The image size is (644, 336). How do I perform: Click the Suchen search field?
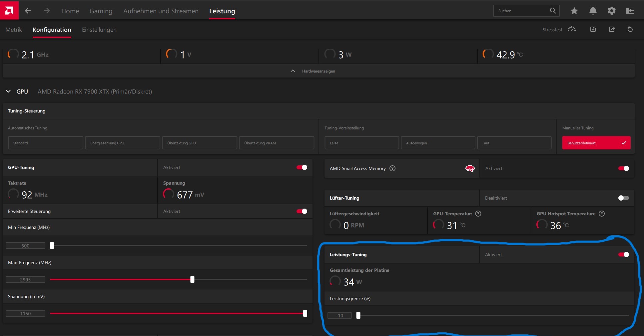point(526,11)
